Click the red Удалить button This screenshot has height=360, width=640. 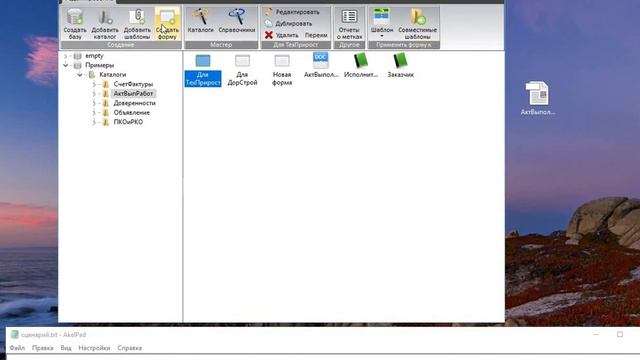click(x=282, y=36)
